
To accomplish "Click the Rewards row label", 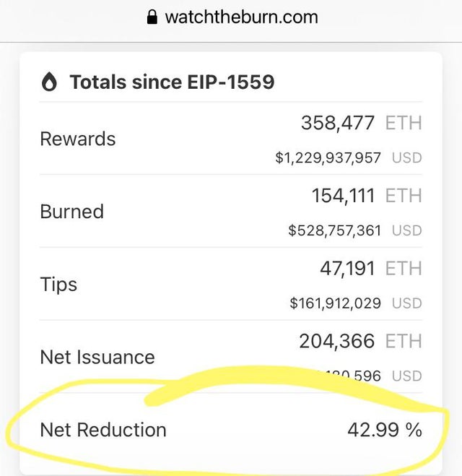I will point(78,139).
